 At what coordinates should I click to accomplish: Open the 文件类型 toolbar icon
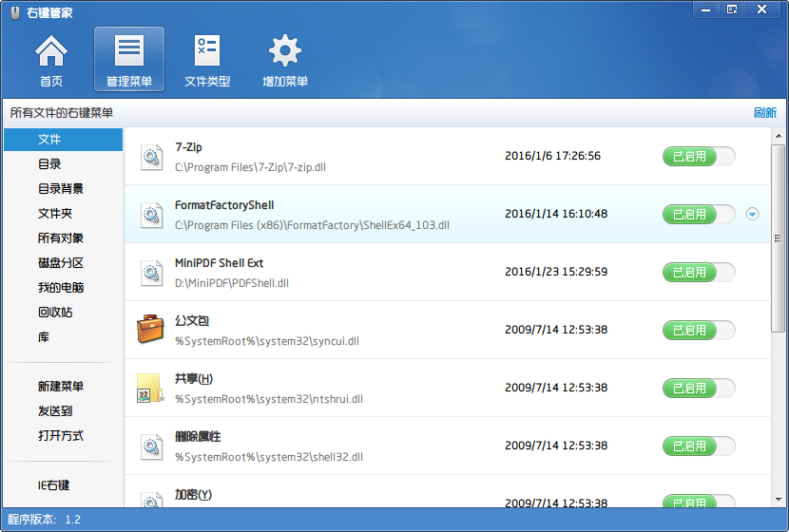pos(207,60)
